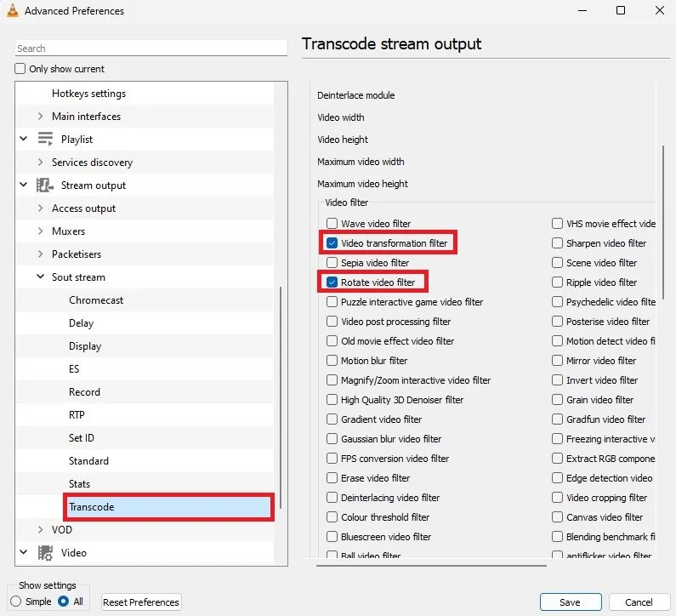Collapse the Sout stream node
This screenshot has height=616, width=676.
[x=41, y=277]
